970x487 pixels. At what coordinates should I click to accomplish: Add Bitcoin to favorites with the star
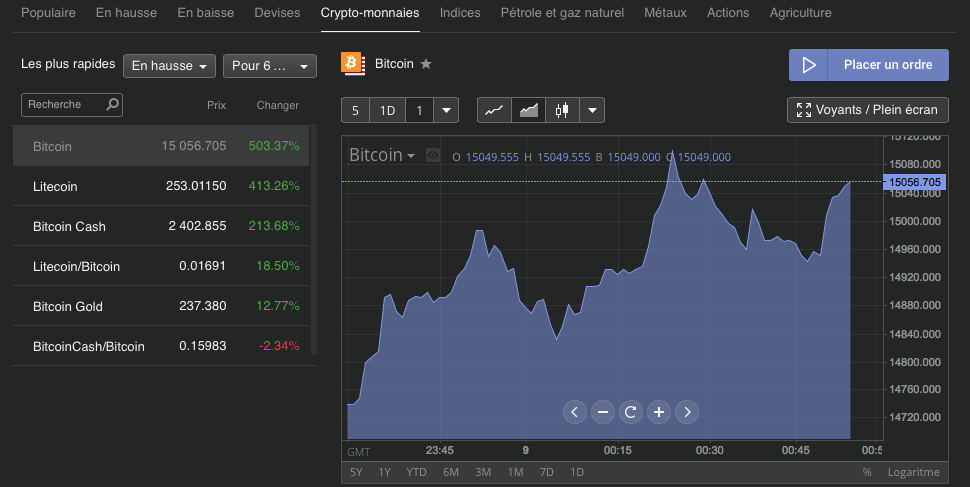pos(426,64)
